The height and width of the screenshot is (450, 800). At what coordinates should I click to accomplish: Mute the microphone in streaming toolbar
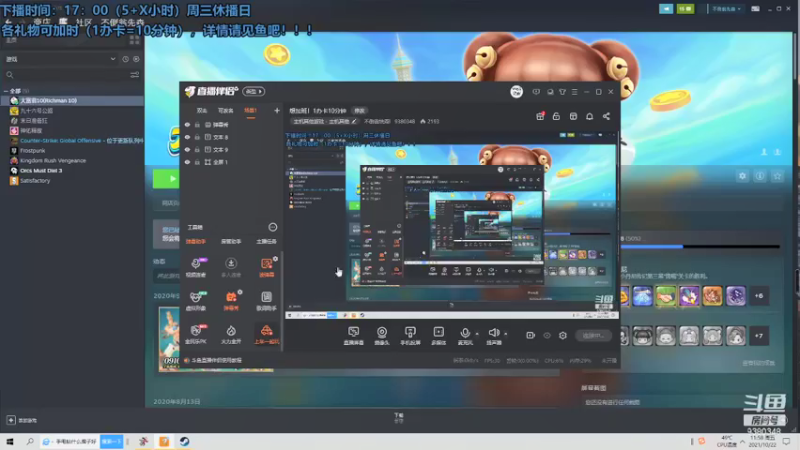coord(464,336)
